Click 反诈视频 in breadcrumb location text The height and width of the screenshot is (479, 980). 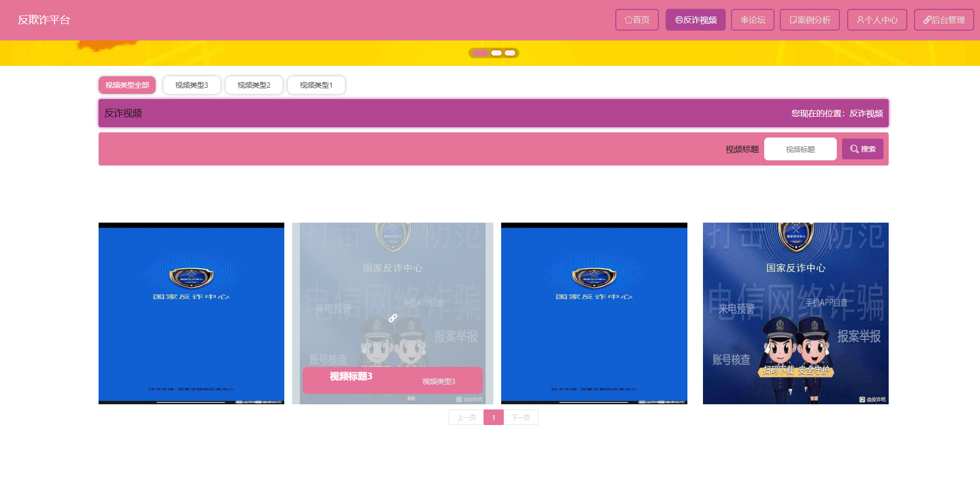tap(866, 113)
